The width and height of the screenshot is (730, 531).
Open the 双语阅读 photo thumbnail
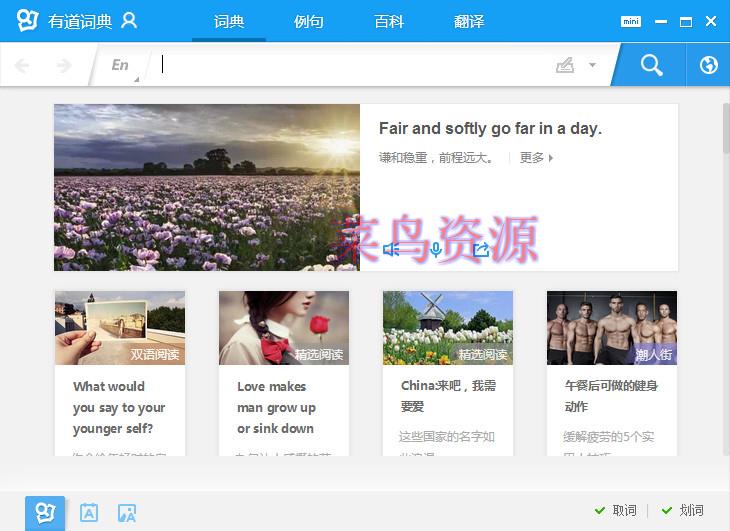pos(120,328)
